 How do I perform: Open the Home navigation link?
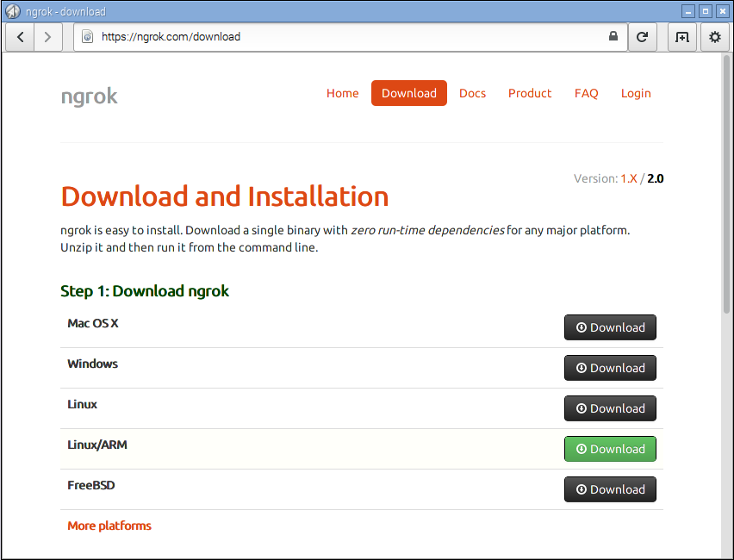coord(342,93)
